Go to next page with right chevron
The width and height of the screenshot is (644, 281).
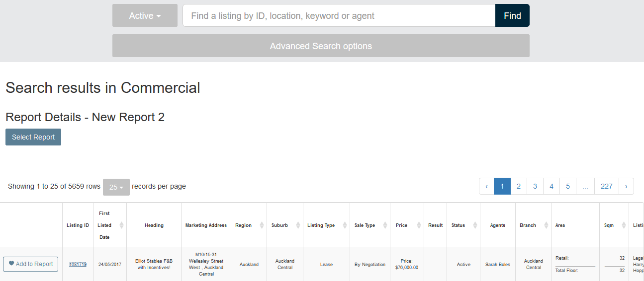pyautogui.click(x=626, y=186)
